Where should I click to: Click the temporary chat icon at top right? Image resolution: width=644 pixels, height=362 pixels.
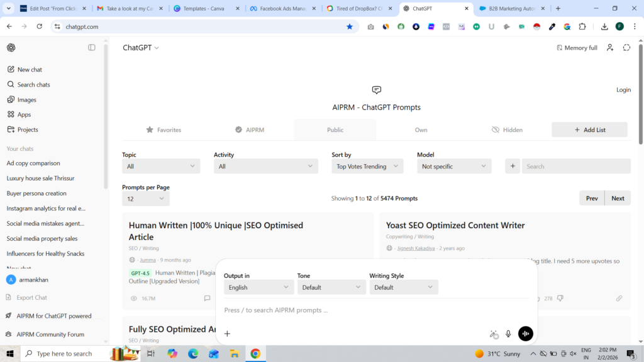[x=626, y=48]
